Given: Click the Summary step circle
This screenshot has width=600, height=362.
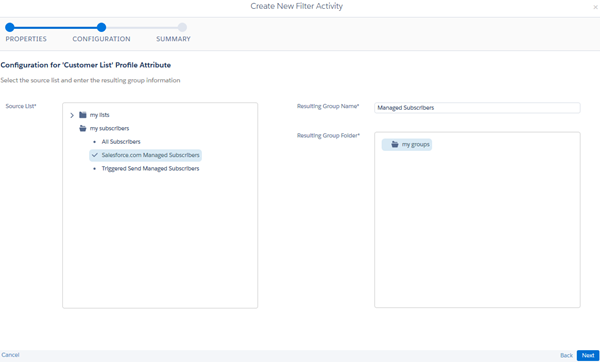Looking at the screenshot, I should 183,27.
